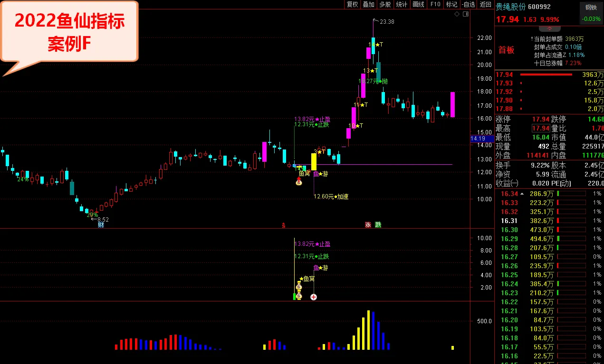Click the red 涨 marker icon
Screen dimensions: 604x364
point(368,225)
